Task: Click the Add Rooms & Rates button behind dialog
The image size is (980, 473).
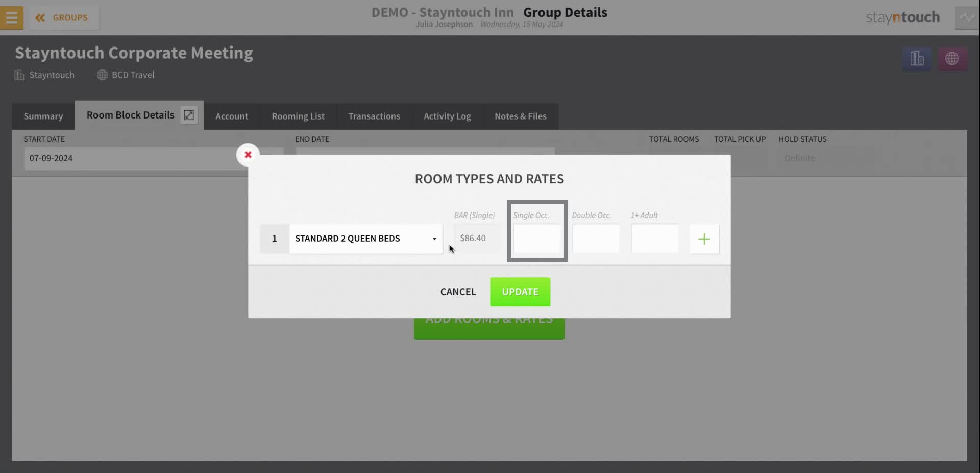Action: (489, 328)
